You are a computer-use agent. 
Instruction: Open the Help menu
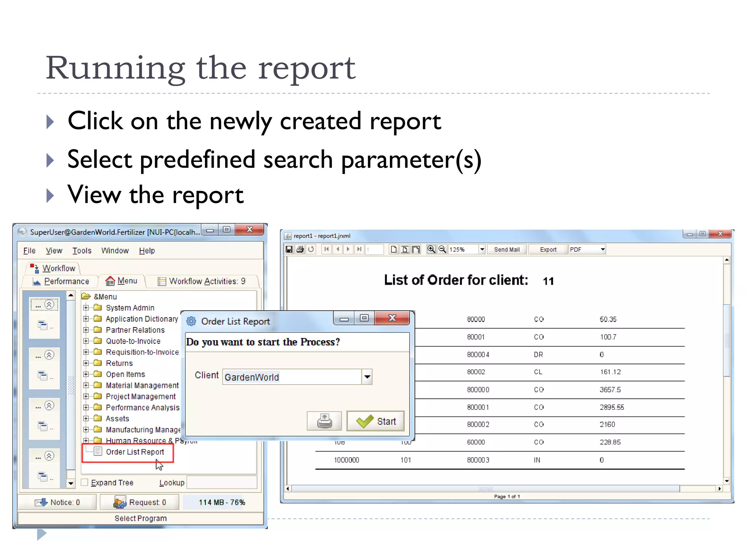coord(147,250)
